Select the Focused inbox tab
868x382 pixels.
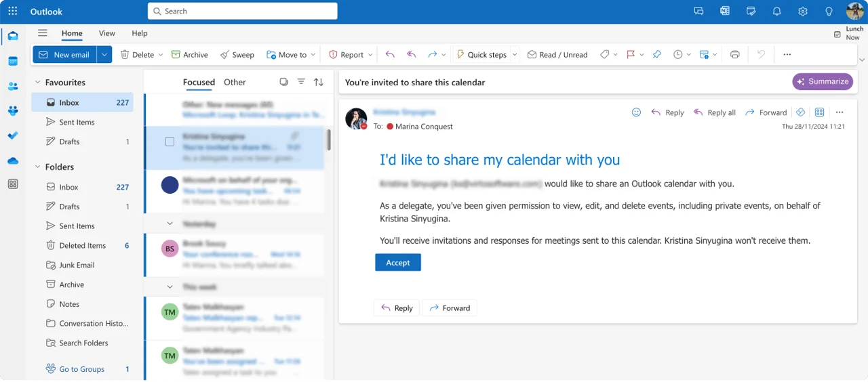click(x=199, y=82)
